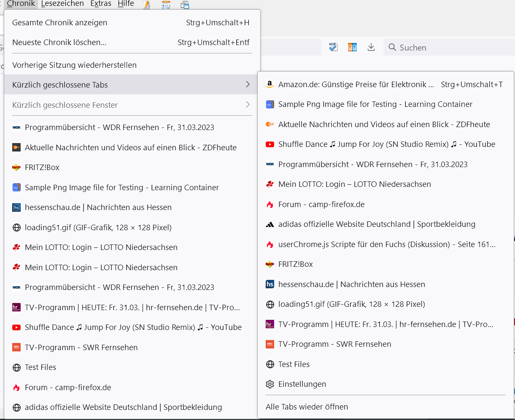The image size is (515, 420).
Task: Reopen the closed Amazon.de tab
Action: coord(356,85)
